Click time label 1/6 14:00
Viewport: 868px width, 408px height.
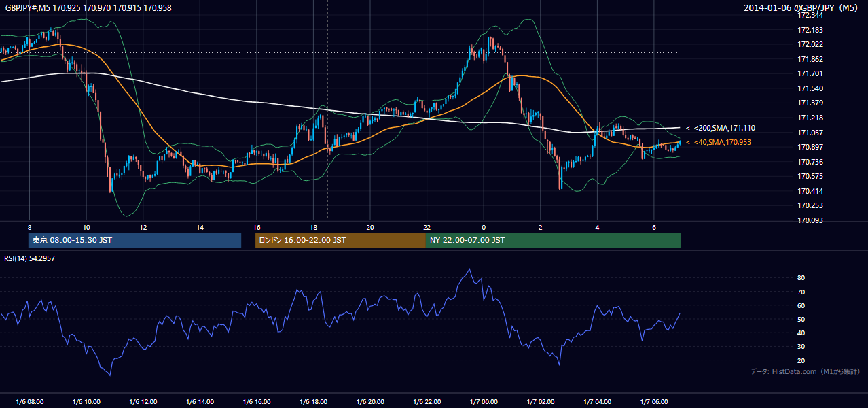click(200, 402)
